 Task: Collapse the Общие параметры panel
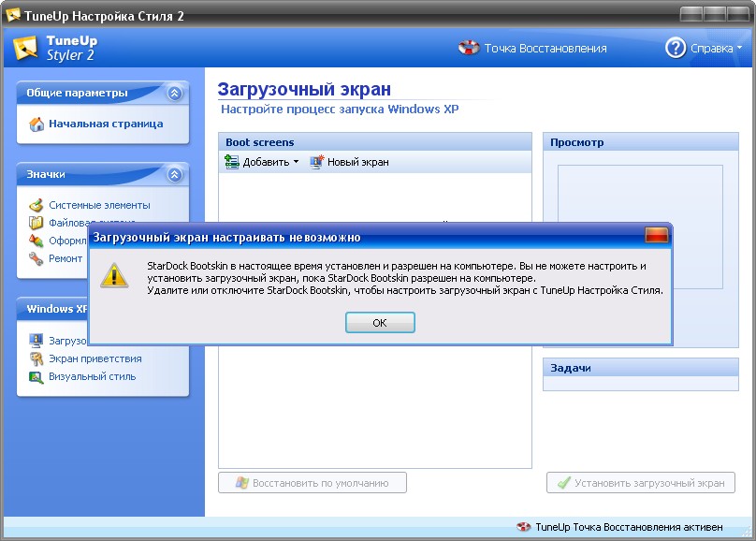[x=174, y=94]
